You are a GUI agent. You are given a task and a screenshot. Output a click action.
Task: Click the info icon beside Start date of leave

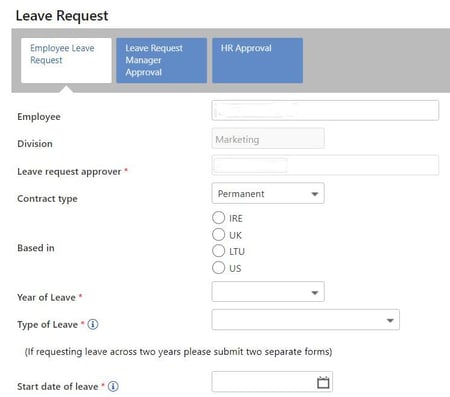click(113, 386)
